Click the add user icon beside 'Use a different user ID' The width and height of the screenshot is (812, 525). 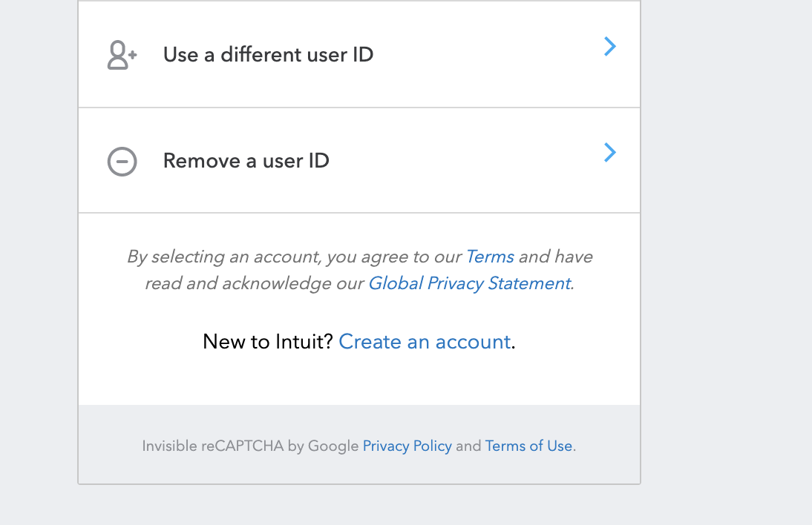(x=121, y=54)
